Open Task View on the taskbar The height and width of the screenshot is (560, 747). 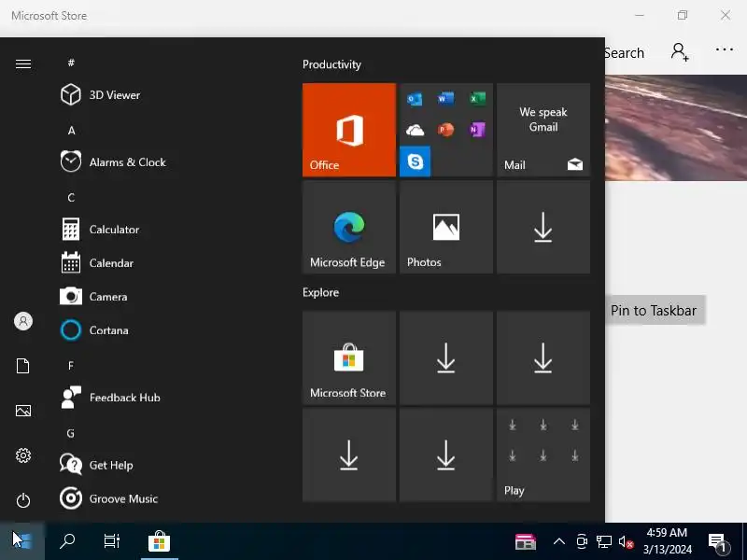(x=112, y=541)
